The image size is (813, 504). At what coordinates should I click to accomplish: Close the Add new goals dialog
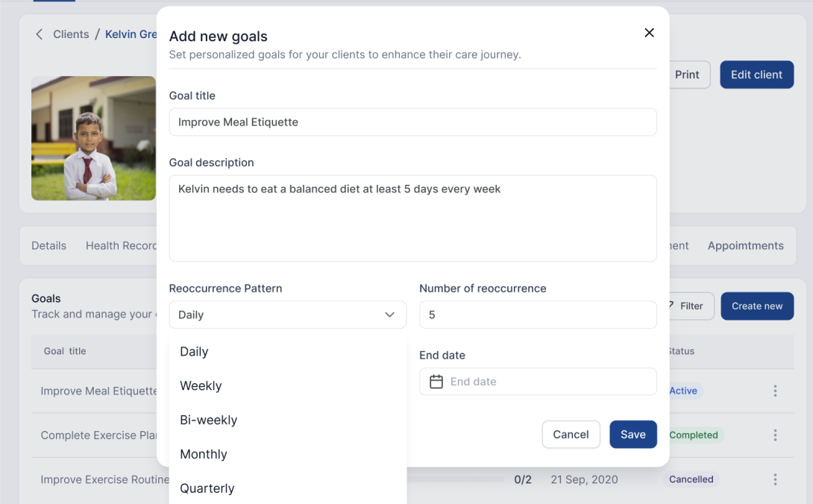[x=649, y=33]
